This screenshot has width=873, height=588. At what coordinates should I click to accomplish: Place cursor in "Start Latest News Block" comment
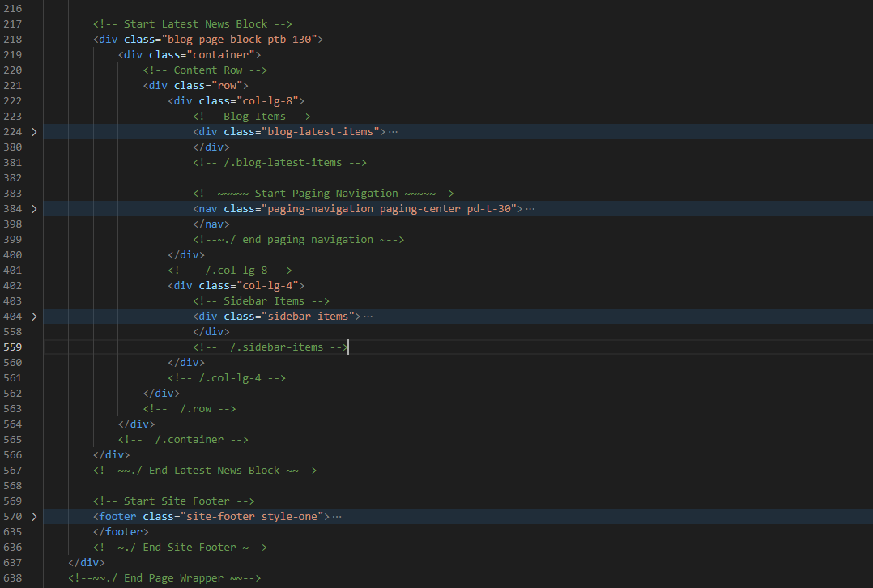pyautogui.click(x=192, y=24)
